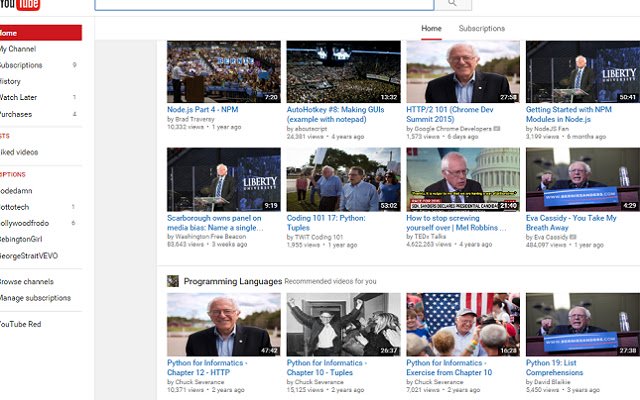Click the Node.js Part 4 - NPM title
This screenshot has height=400, width=640.
tap(202, 109)
